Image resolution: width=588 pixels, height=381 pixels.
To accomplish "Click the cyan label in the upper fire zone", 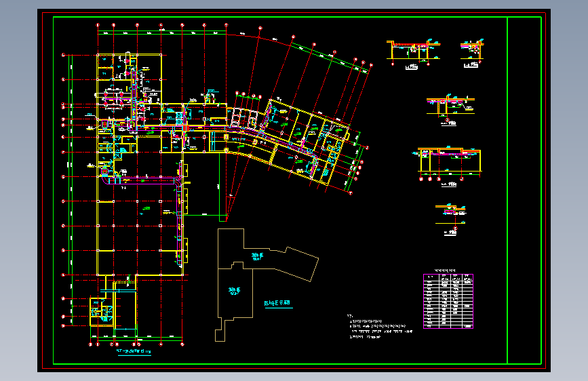I will click(257, 256).
